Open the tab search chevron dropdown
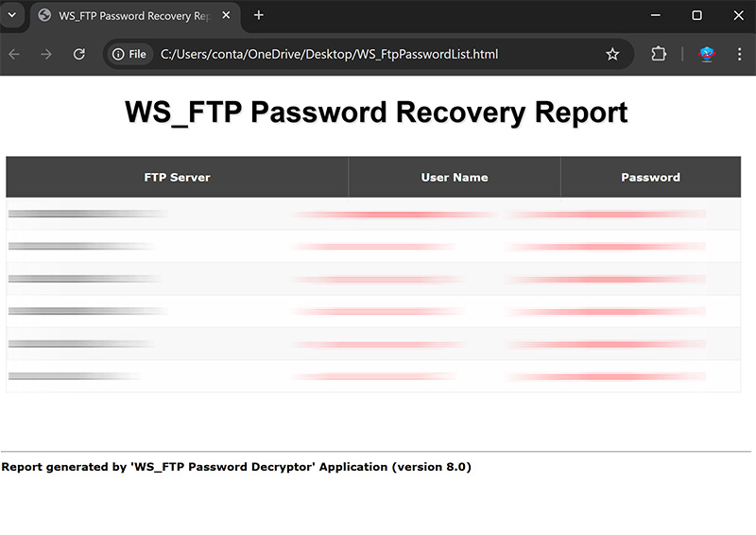 [x=13, y=15]
